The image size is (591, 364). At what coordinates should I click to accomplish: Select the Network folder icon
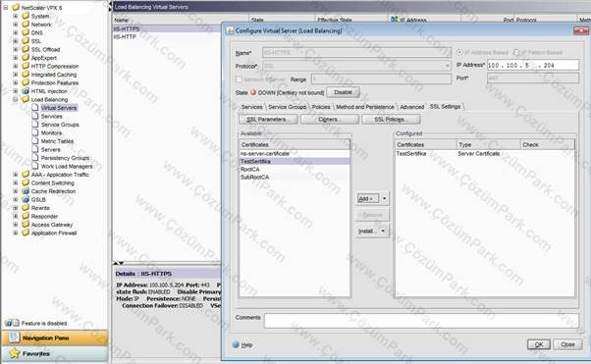(x=26, y=25)
